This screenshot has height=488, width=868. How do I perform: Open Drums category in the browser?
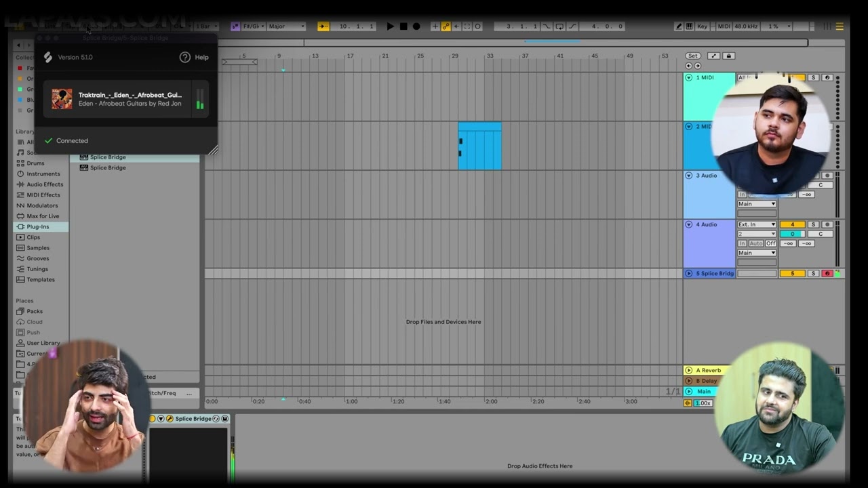click(x=35, y=163)
